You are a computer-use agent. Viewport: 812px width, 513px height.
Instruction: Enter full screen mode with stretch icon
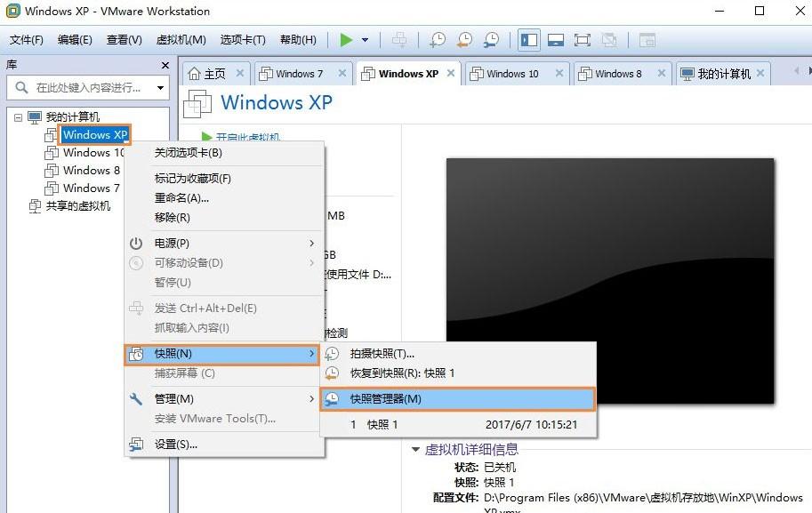click(583, 39)
